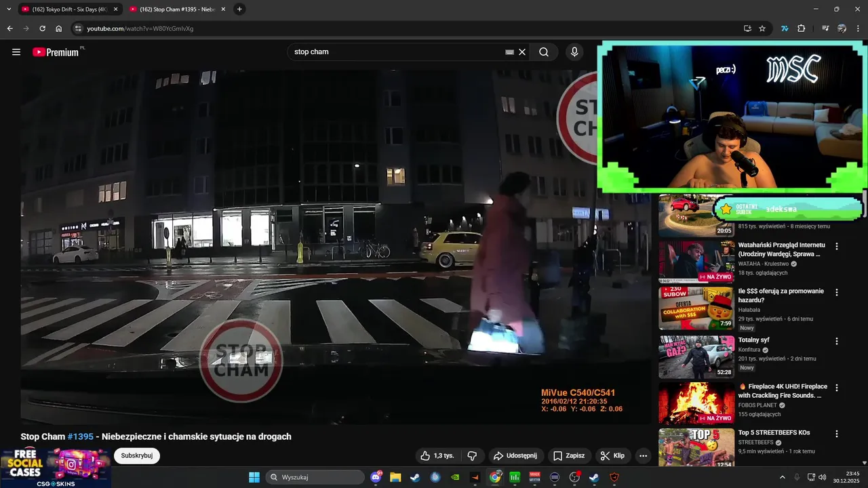Click the 7:59 collaboration offer thumbnail

click(x=696, y=308)
